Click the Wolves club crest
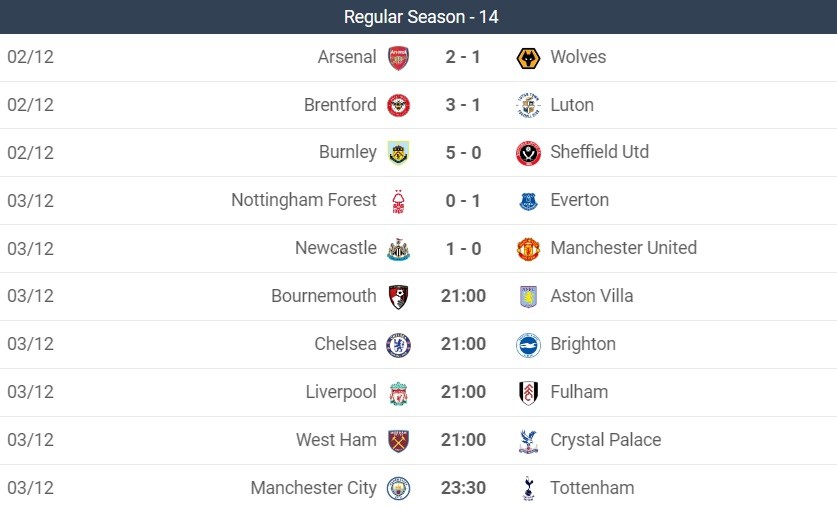This screenshot has height=509, width=837. point(528,57)
